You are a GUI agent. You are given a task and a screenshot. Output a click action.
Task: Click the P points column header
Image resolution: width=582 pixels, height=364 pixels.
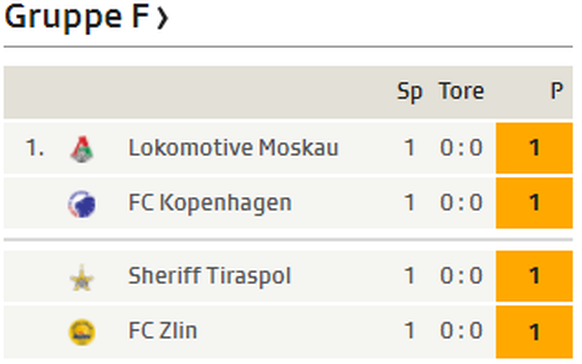coord(557,91)
